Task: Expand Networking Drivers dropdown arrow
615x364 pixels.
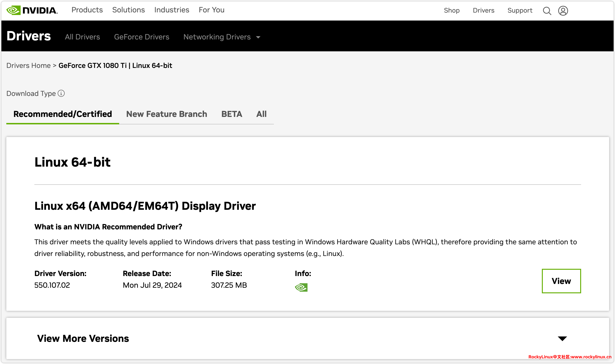Action: (258, 37)
